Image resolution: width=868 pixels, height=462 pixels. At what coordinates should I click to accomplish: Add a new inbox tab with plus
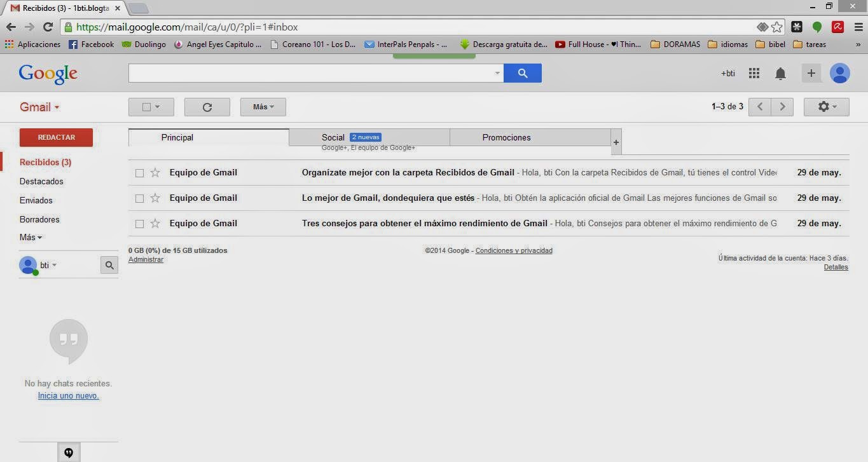[x=616, y=142]
